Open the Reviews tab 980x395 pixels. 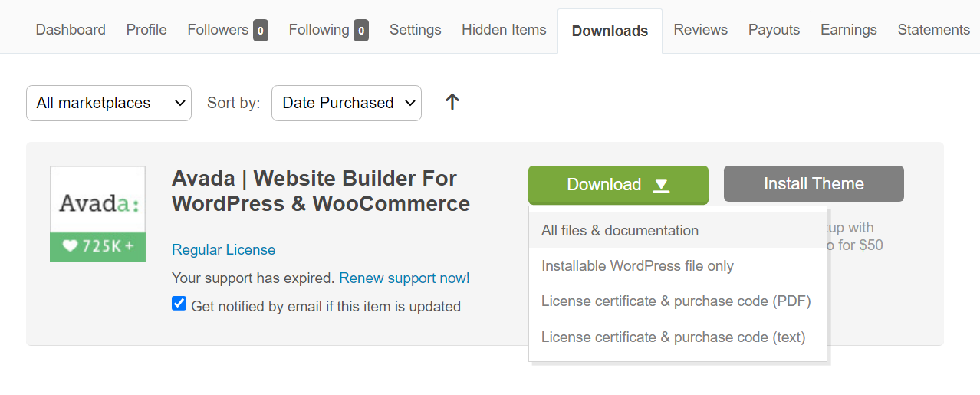tap(700, 30)
